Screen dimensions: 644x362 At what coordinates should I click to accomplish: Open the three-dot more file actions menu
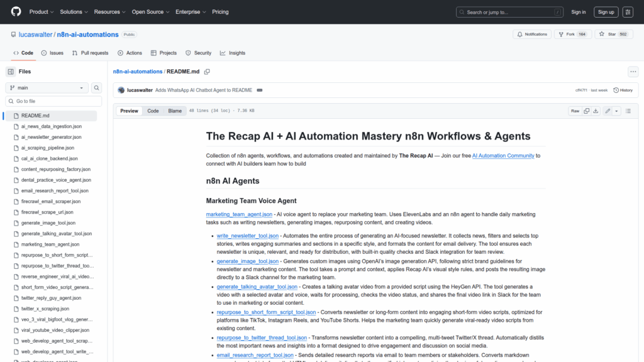click(633, 72)
